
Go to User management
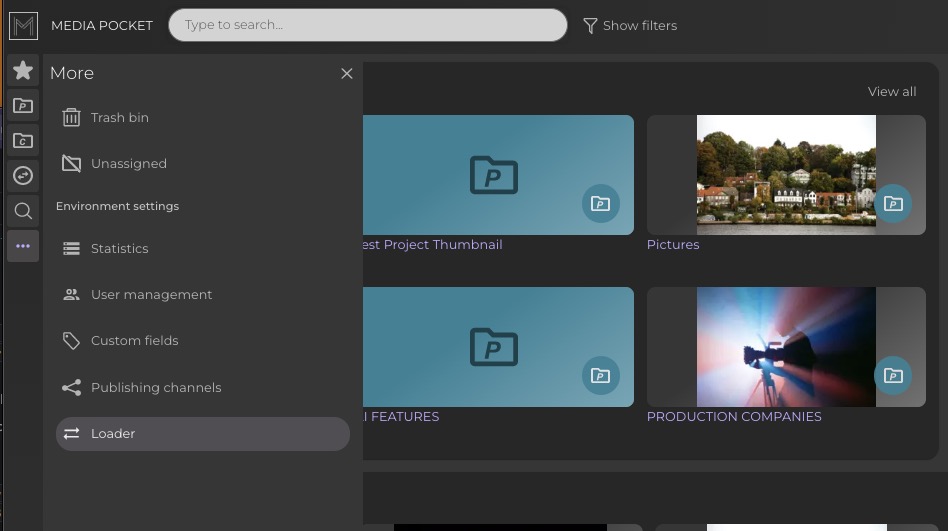(x=151, y=295)
